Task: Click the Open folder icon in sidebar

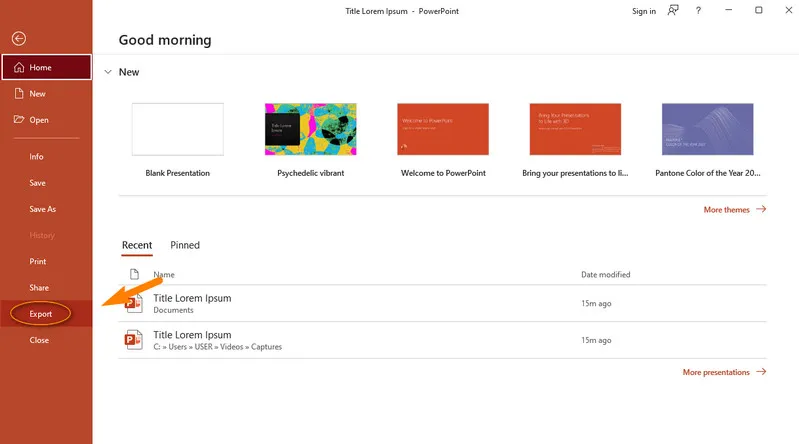Action: point(18,120)
